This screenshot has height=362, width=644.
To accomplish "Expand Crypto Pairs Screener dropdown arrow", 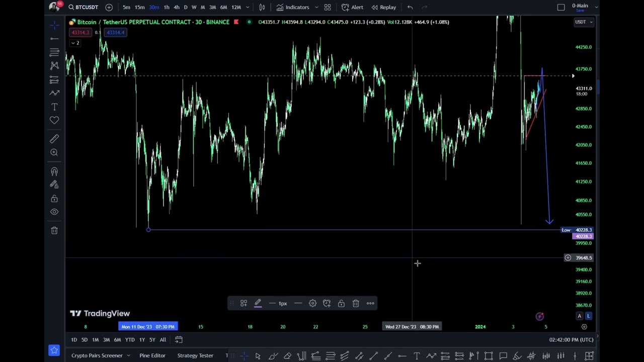I will [x=129, y=355].
